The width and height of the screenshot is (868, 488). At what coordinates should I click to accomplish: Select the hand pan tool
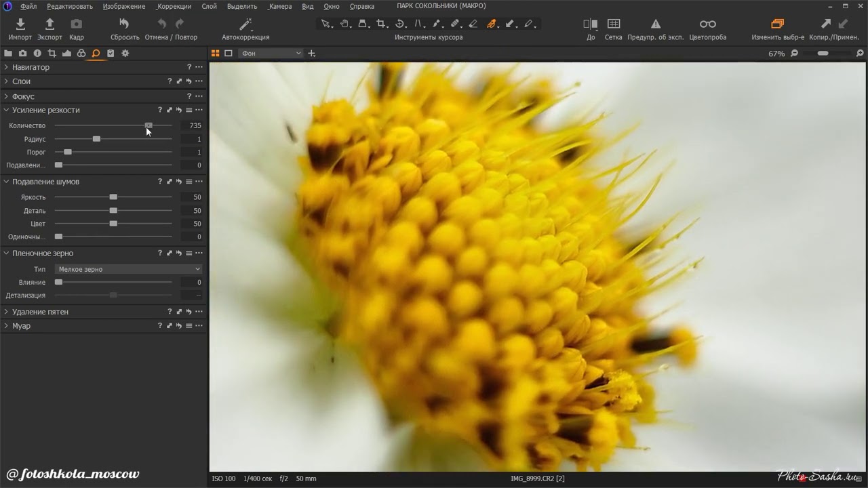click(x=344, y=24)
